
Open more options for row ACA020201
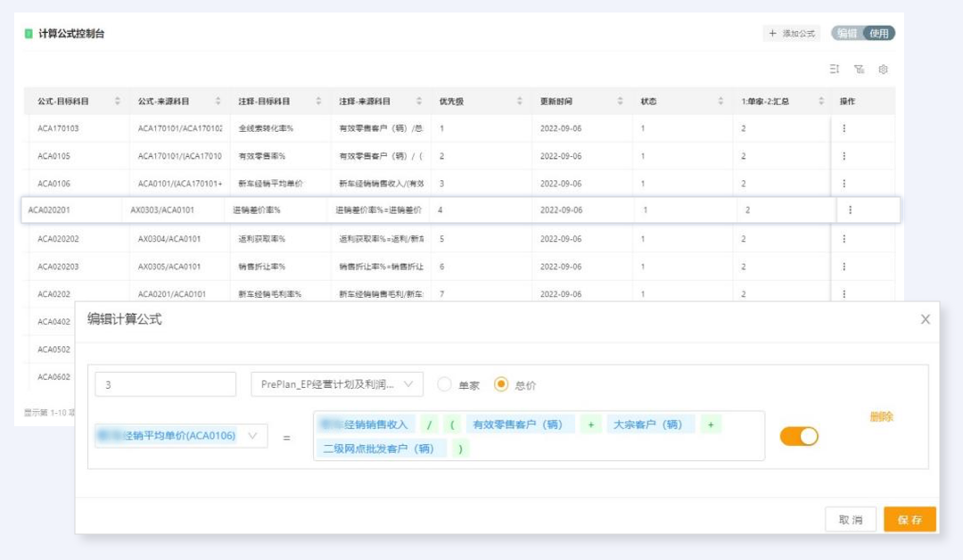click(x=850, y=210)
